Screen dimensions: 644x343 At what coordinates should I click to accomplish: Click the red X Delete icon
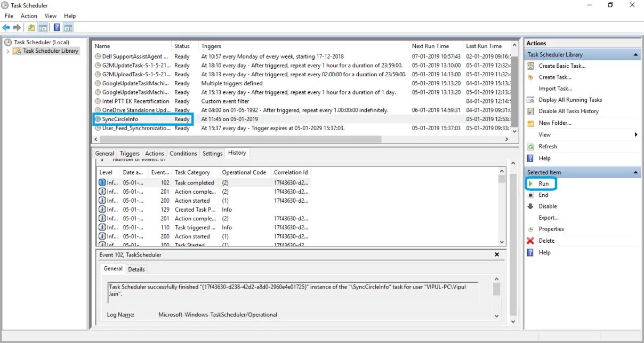[x=530, y=241]
